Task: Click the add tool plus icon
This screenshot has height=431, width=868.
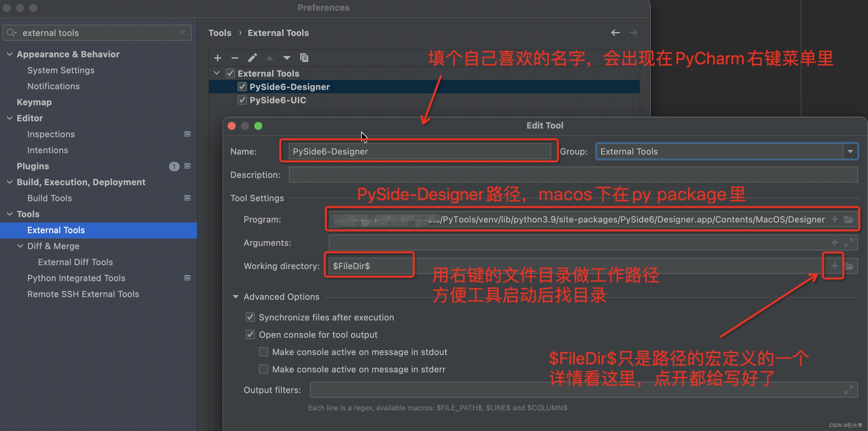Action: coord(217,58)
